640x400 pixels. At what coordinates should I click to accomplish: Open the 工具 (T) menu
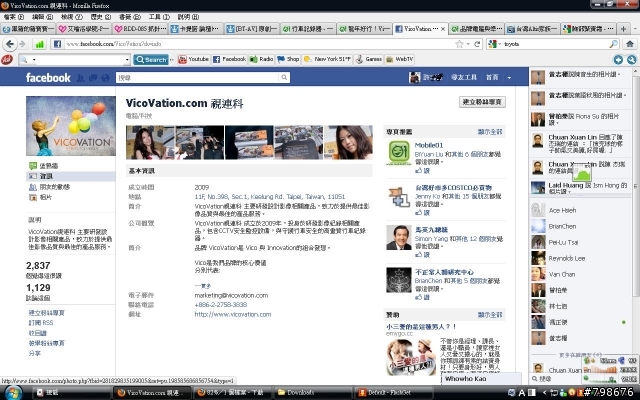[x=159, y=17]
